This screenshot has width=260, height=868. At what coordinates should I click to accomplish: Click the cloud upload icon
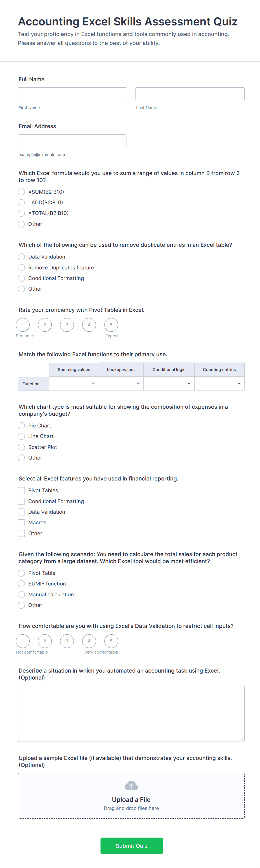131,786
